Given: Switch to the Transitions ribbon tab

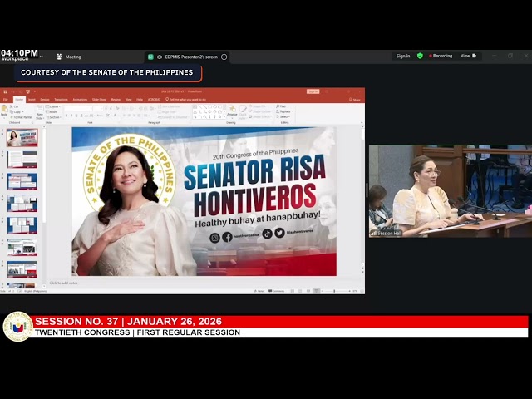Looking at the screenshot, I should (x=61, y=100).
